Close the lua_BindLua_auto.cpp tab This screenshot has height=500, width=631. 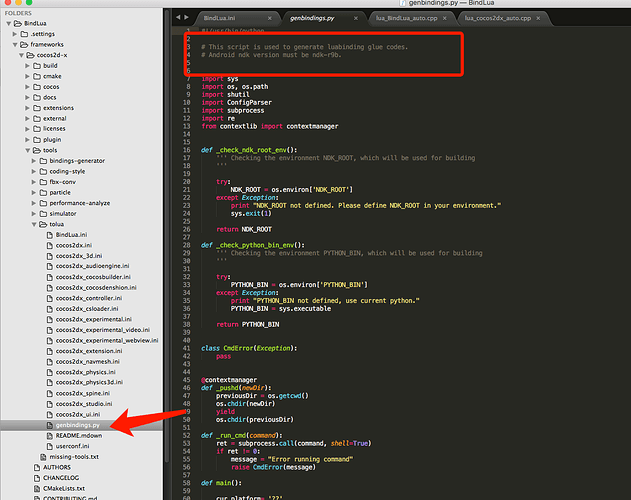click(x=445, y=18)
